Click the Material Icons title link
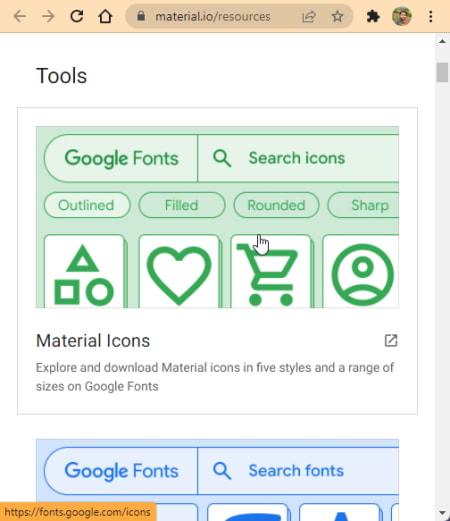 tap(93, 341)
